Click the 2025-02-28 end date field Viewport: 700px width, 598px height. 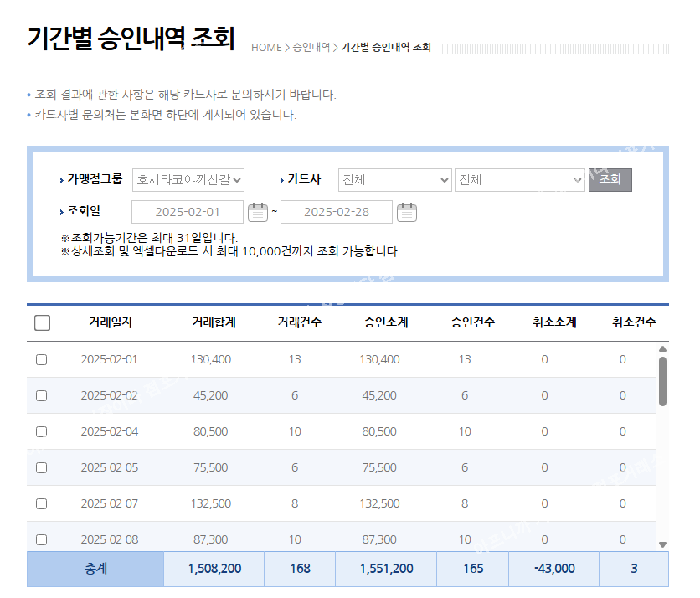[336, 212]
